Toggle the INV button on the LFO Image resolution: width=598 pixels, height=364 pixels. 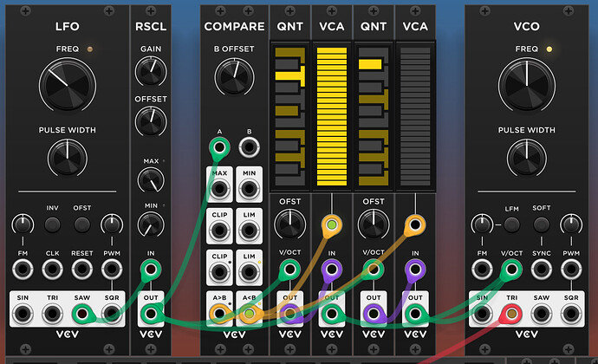coord(52,224)
